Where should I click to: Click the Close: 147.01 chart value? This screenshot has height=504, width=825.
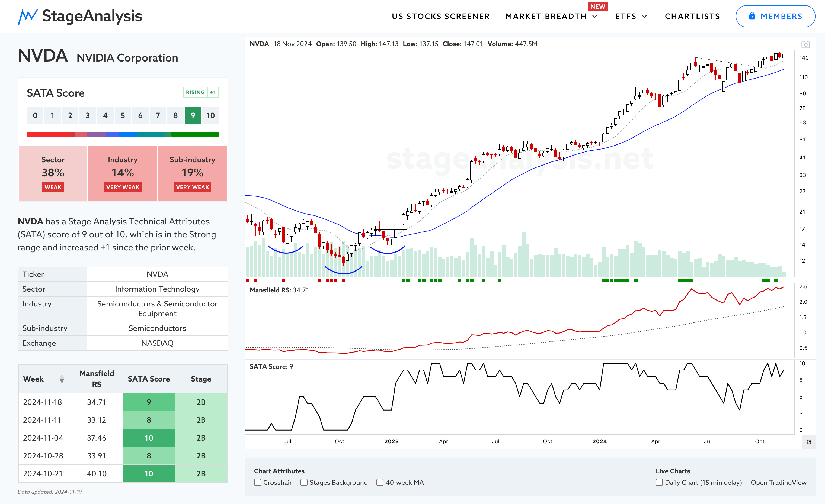point(463,44)
